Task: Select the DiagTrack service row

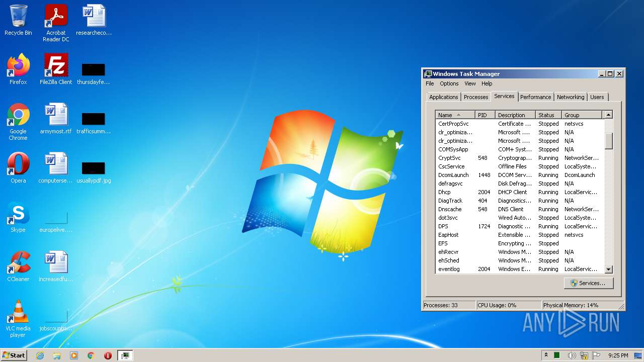Action: (x=519, y=201)
